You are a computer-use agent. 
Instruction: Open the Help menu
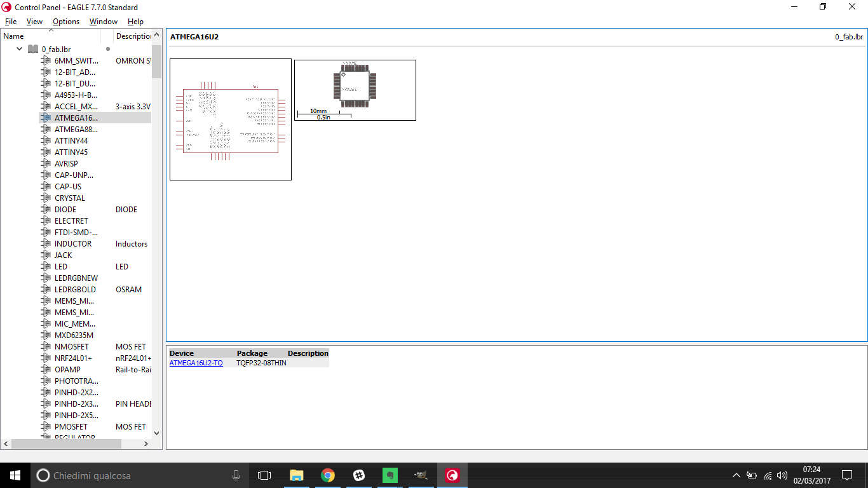[x=135, y=21]
